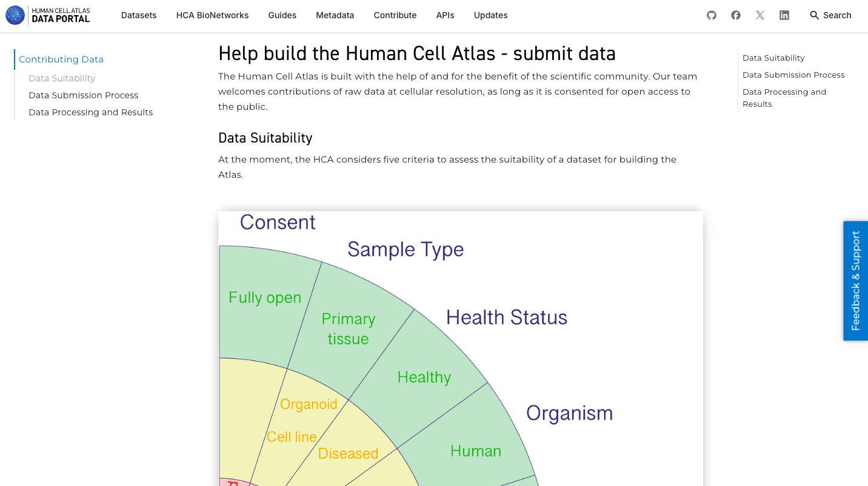Select Contributing Data in left sidebar

pos(61,59)
